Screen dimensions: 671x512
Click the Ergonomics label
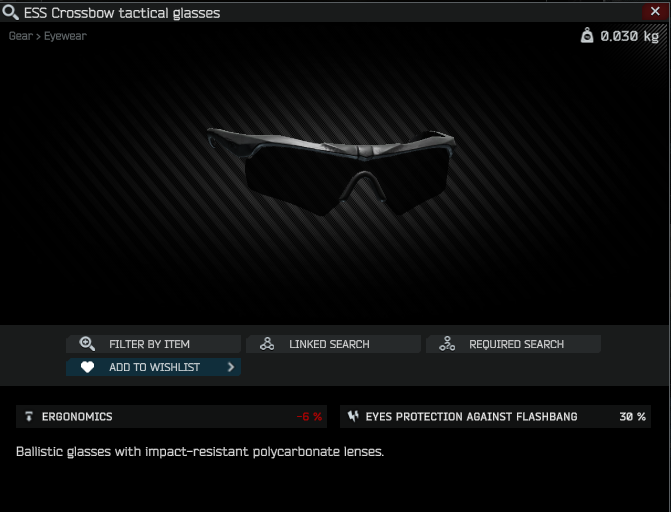(x=77, y=417)
